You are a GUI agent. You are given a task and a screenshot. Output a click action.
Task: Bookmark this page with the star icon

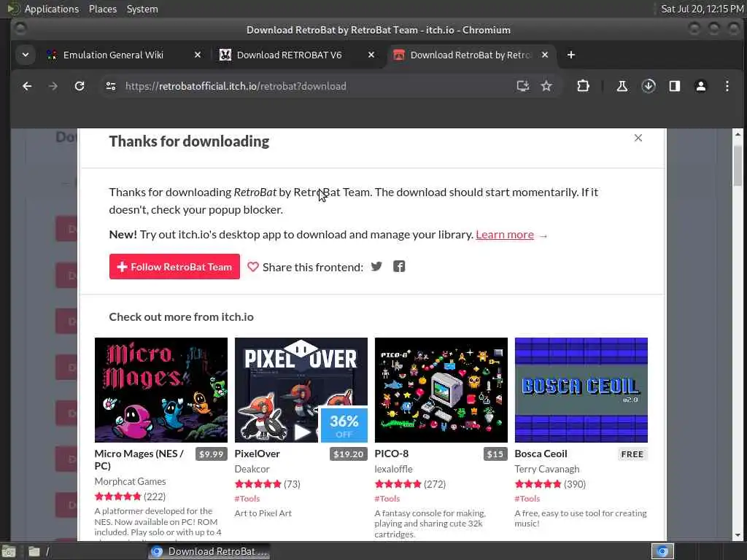pyautogui.click(x=546, y=86)
